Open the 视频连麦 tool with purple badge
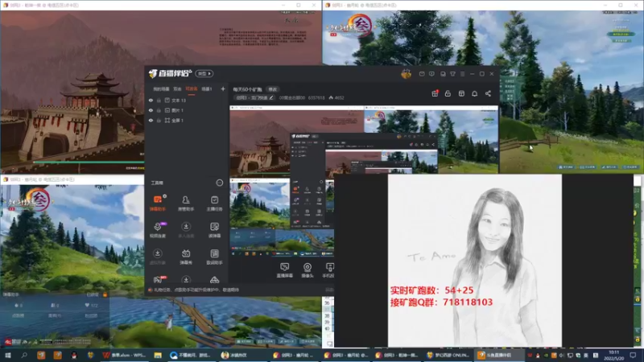Image resolution: width=644 pixels, height=362 pixels. (157, 230)
